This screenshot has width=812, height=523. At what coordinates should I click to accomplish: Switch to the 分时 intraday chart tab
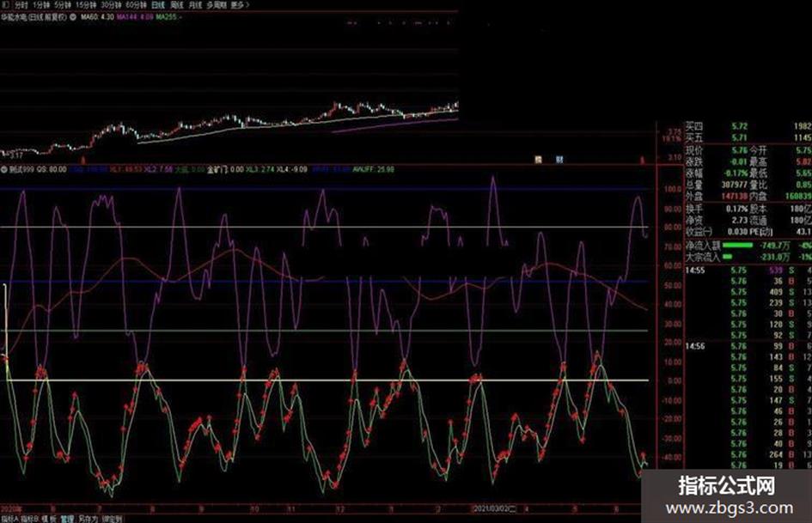[x=21, y=4]
